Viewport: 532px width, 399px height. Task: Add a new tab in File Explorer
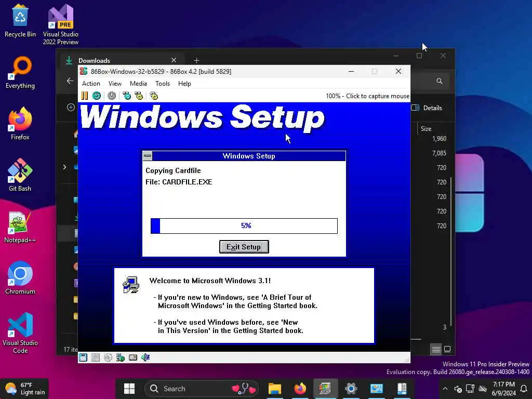point(196,60)
